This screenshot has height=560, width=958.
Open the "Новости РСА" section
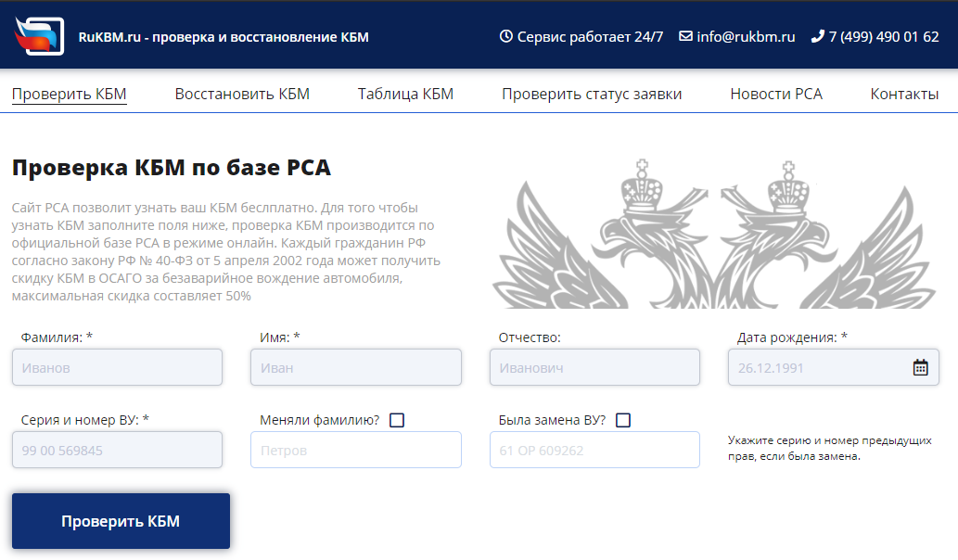775,94
